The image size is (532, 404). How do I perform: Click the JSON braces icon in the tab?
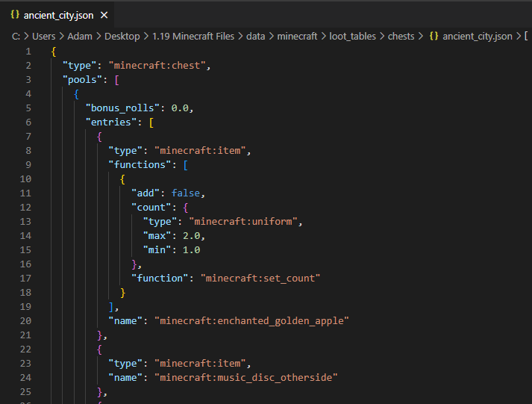click(15, 15)
